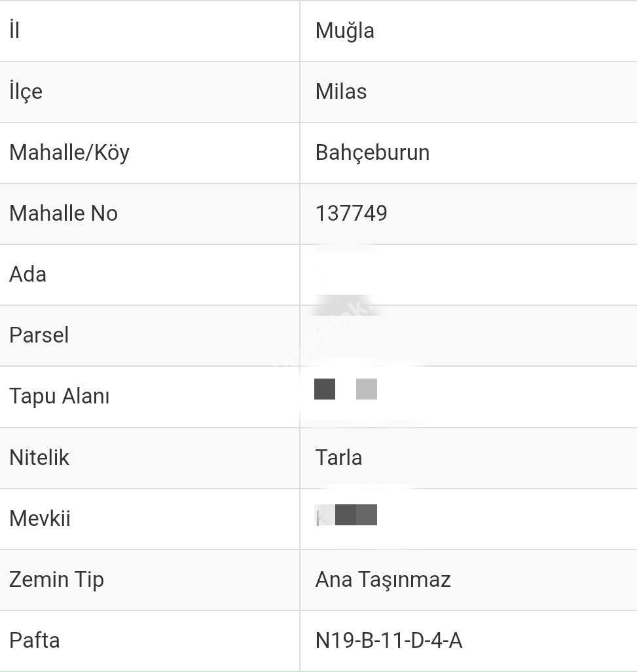
Task: Click the Nitelik row label
Action: coord(39,457)
